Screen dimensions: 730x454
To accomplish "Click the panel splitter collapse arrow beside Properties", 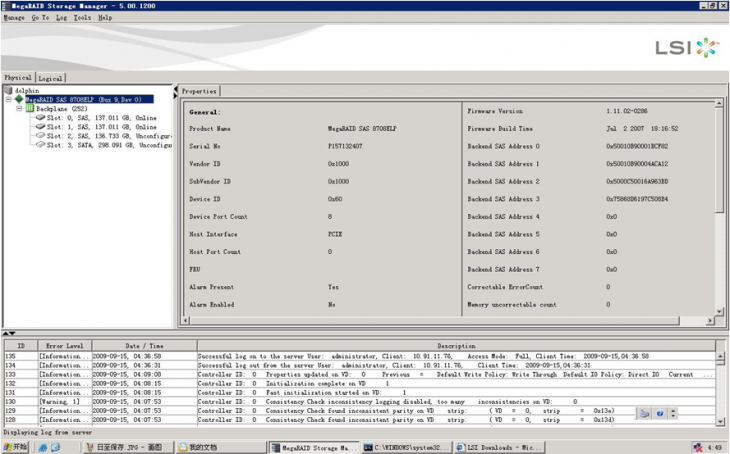I will (x=177, y=92).
